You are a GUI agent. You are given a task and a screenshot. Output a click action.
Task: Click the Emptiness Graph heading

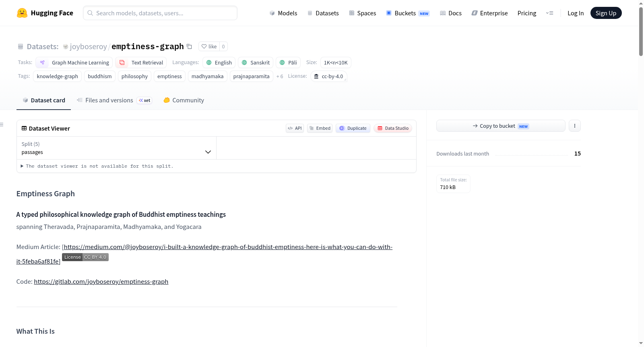click(x=45, y=193)
